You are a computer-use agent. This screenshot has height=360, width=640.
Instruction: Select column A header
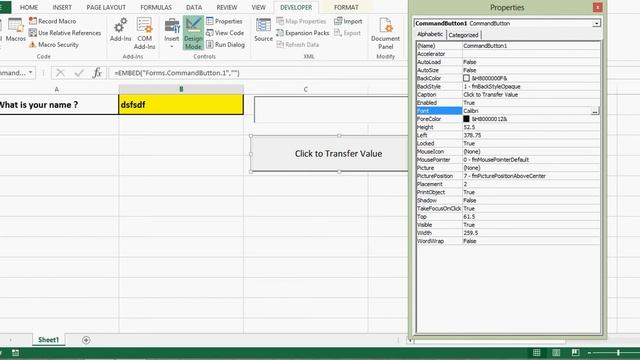click(57, 89)
